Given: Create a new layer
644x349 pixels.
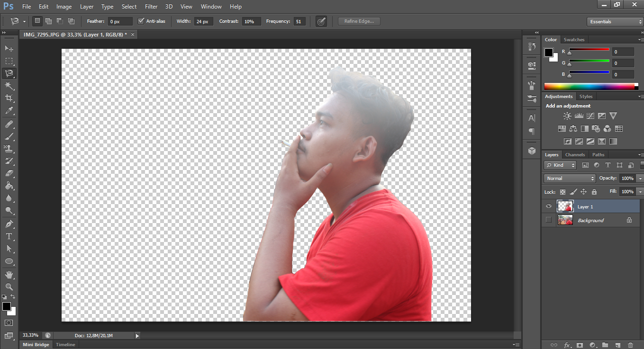Looking at the screenshot, I should pos(617,345).
